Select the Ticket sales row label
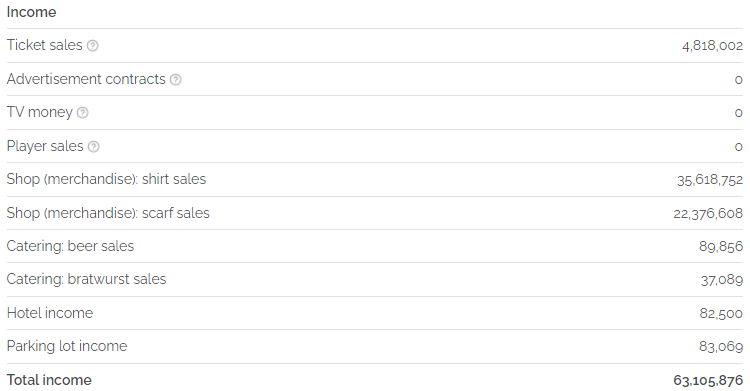This screenshot has height=391, width=750. [44, 45]
